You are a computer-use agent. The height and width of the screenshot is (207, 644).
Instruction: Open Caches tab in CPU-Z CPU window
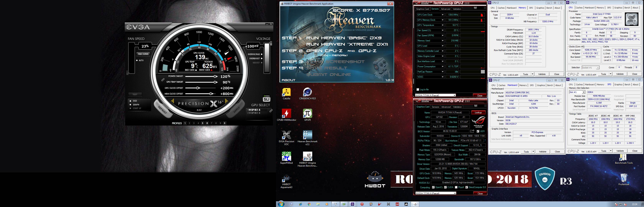coord(579,8)
